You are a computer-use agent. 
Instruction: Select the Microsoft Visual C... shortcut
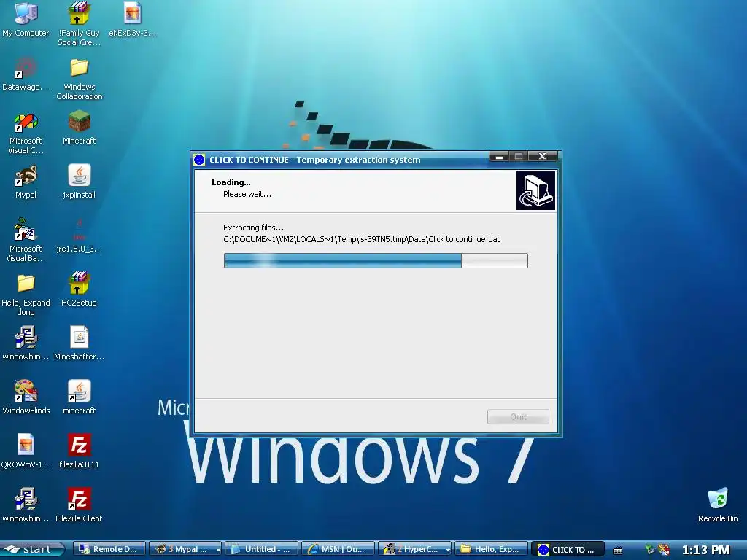[26, 122]
